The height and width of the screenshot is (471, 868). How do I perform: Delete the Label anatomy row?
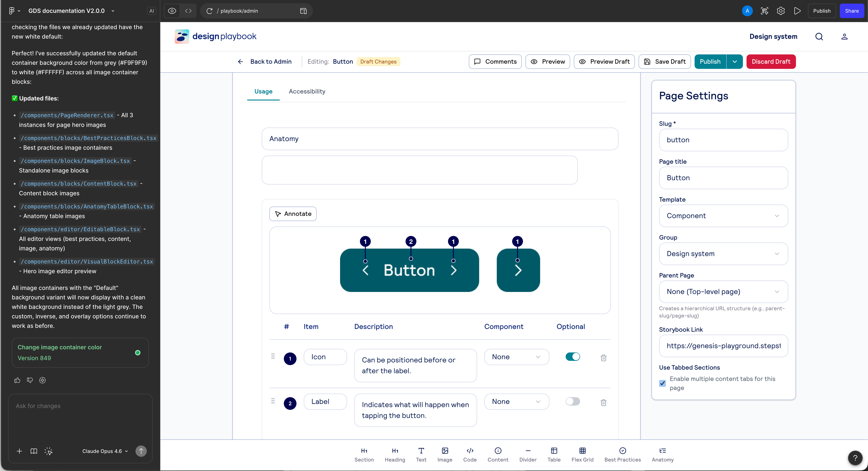point(603,403)
